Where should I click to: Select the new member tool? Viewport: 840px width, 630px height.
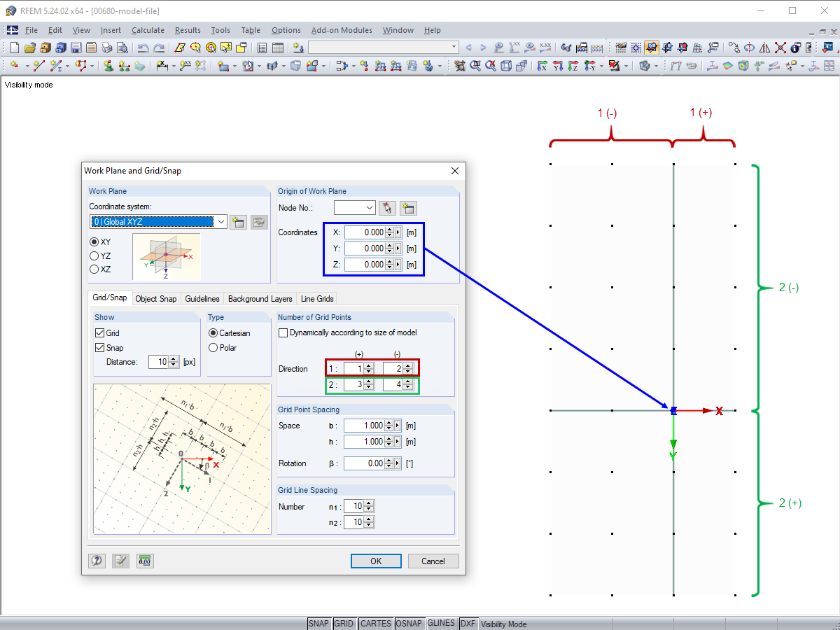[x=56, y=66]
